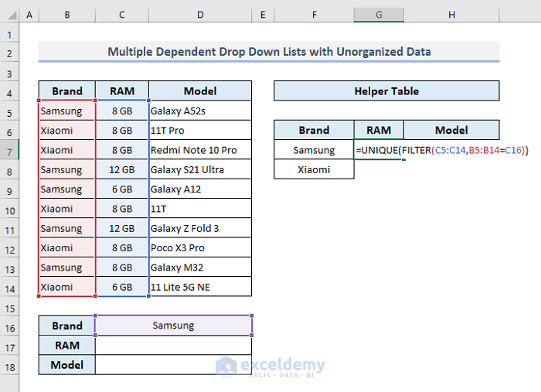The image size is (541, 392).
Task: Select the 'Galaxy A52s' cell
Action: tap(200, 111)
